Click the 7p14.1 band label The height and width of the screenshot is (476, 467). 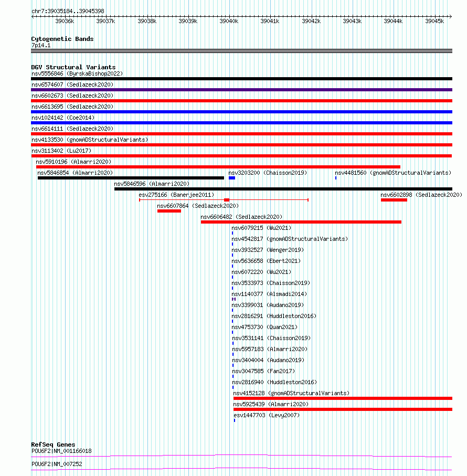click(41, 46)
